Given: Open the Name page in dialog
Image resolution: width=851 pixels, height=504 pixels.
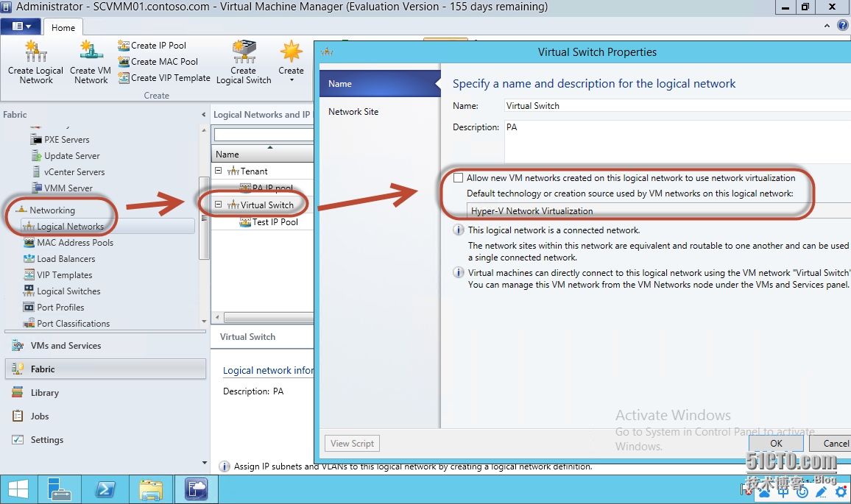Looking at the screenshot, I should tap(380, 84).
